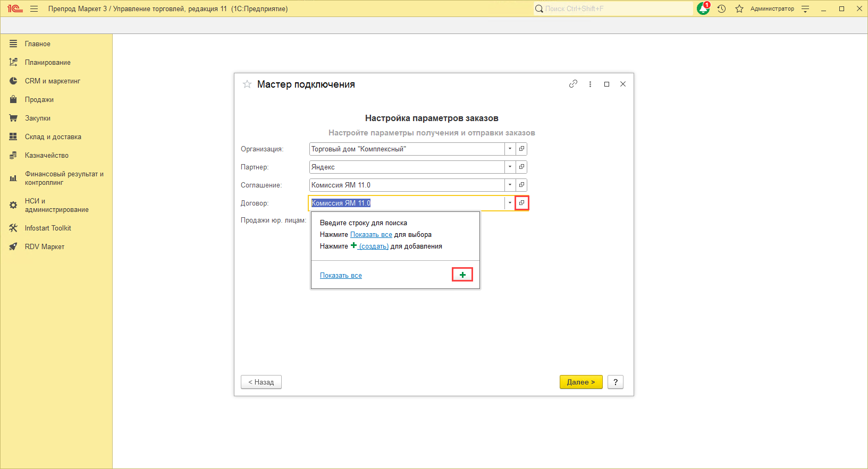Copy link to form chain icon
Viewport: 868px width, 469px height.
[573, 84]
